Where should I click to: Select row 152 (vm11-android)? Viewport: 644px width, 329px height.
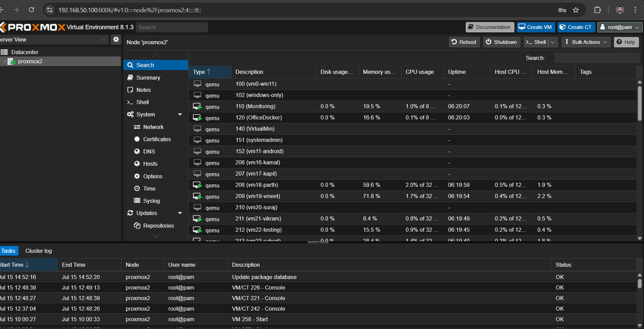point(412,151)
